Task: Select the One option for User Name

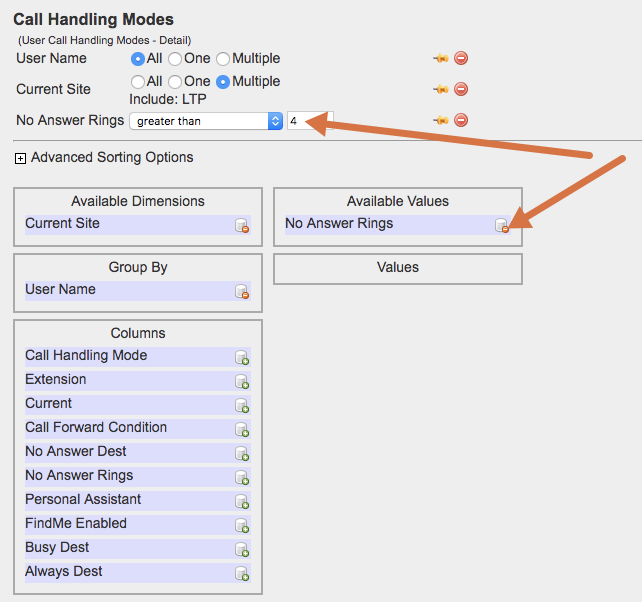Action: [x=175, y=59]
